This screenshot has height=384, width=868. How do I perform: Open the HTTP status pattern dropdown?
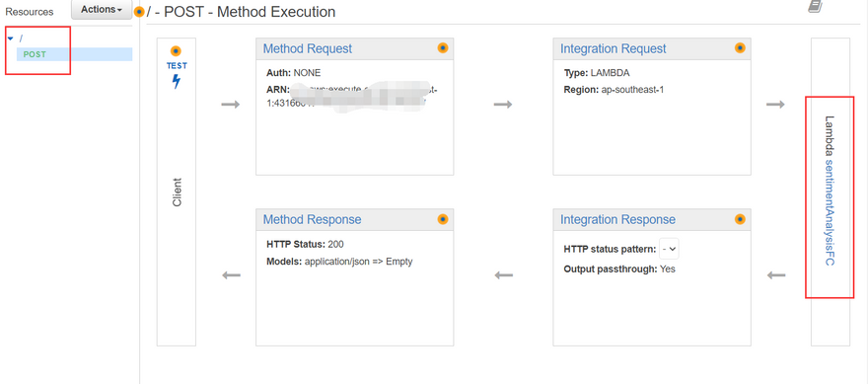(x=670, y=250)
